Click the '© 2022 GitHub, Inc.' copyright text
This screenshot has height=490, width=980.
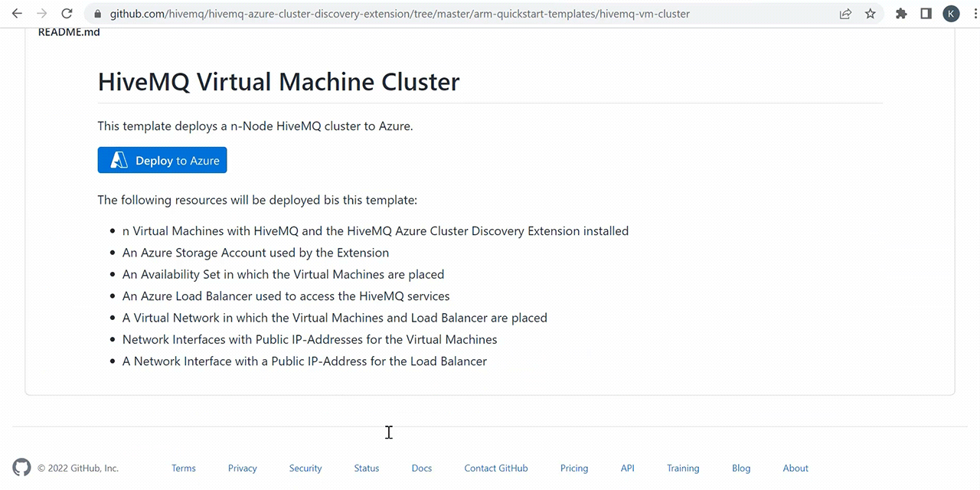[x=78, y=468]
